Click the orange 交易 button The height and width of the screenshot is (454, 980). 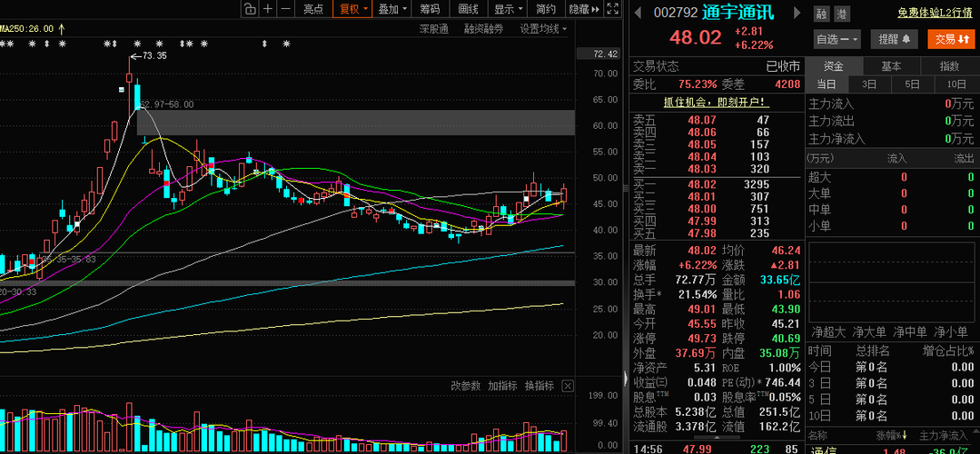(x=952, y=39)
